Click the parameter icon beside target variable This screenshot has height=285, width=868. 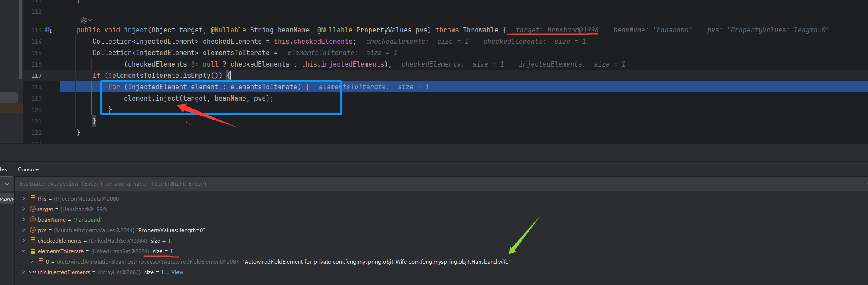pyautogui.click(x=33, y=209)
